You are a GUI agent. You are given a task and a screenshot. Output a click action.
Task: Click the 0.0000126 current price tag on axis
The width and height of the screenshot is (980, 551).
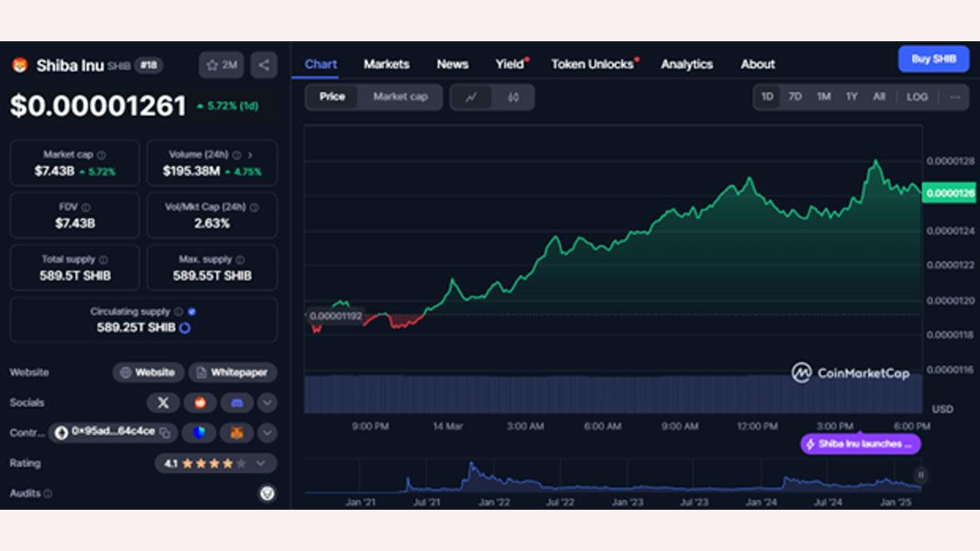click(x=949, y=193)
